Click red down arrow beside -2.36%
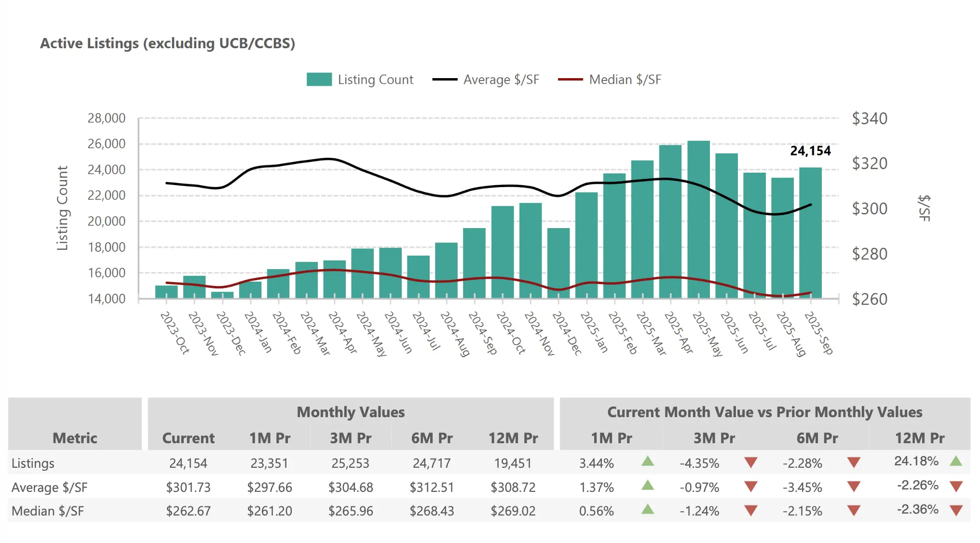 tap(956, 510)
